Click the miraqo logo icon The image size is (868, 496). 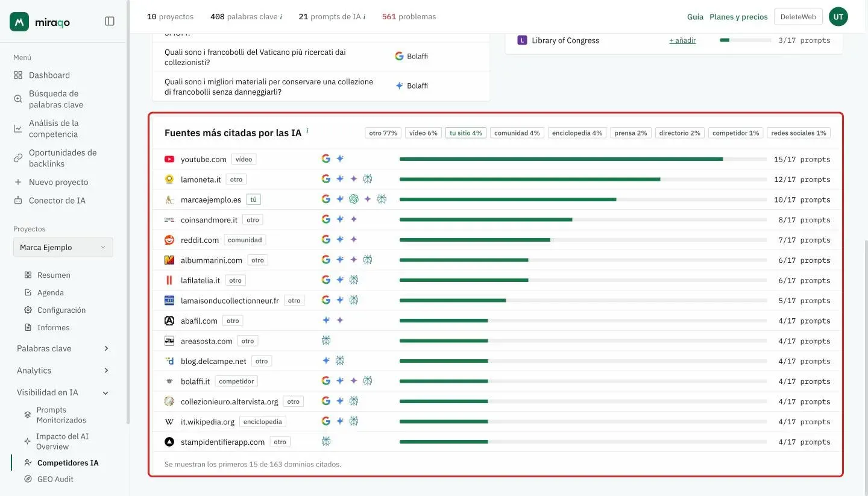[19, 22]
